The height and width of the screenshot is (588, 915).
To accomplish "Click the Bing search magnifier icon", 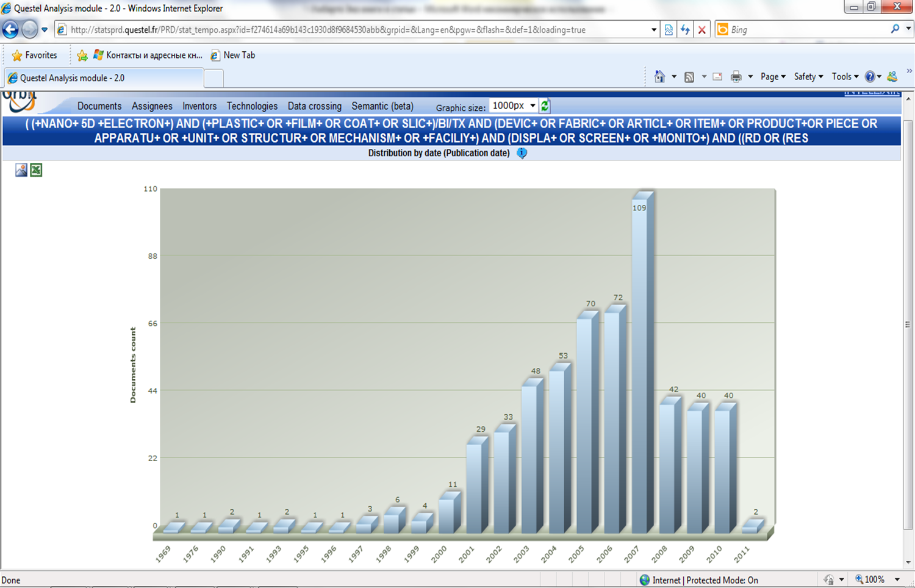I will (x=895, y=29).
